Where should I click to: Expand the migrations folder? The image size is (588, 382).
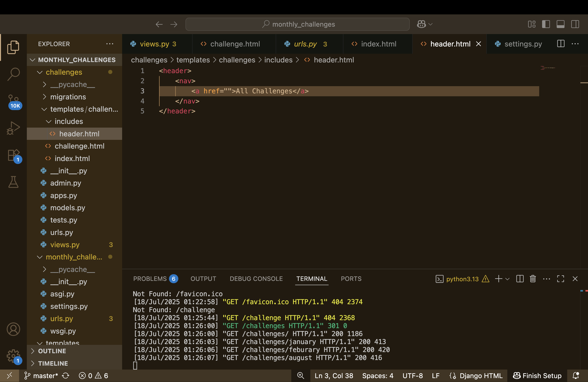[x=74, y=97]
